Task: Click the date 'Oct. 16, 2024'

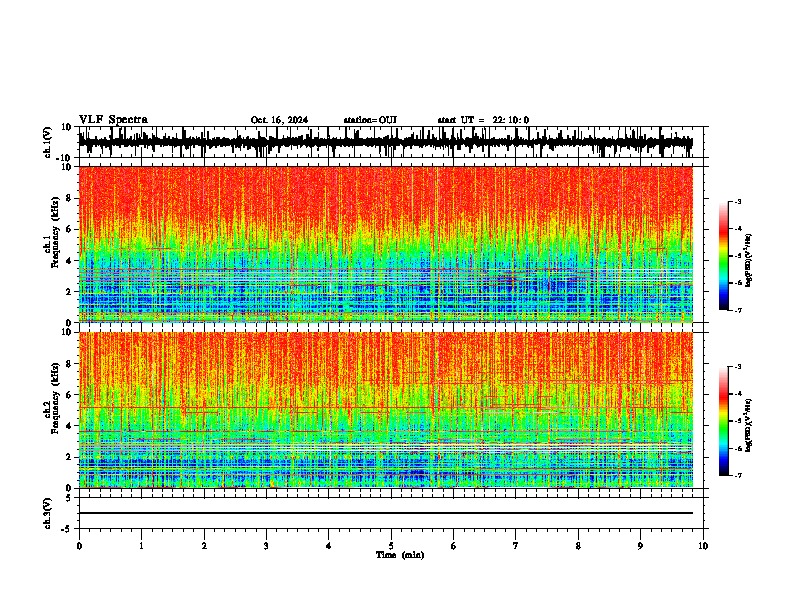Action: coord(279,120)
